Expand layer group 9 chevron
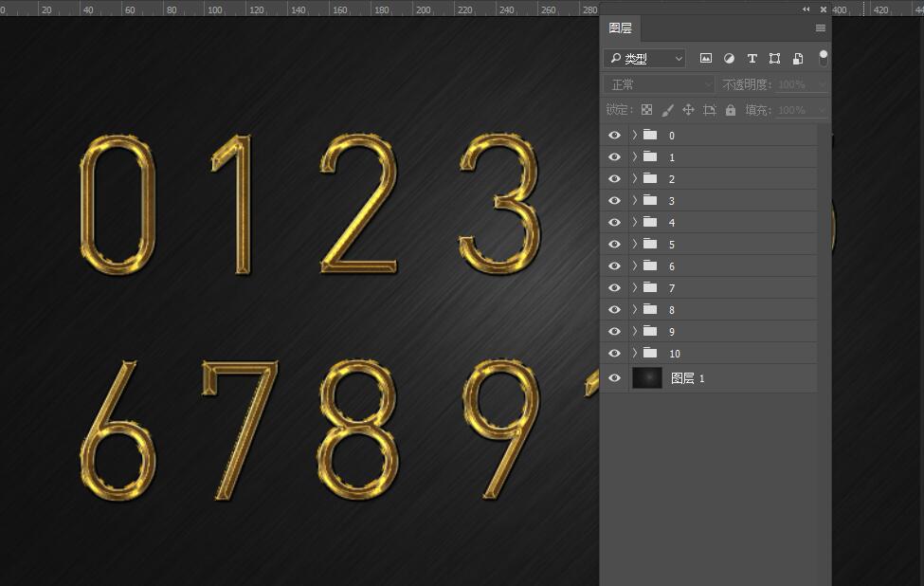924x586 pixels. coord(635,331)
